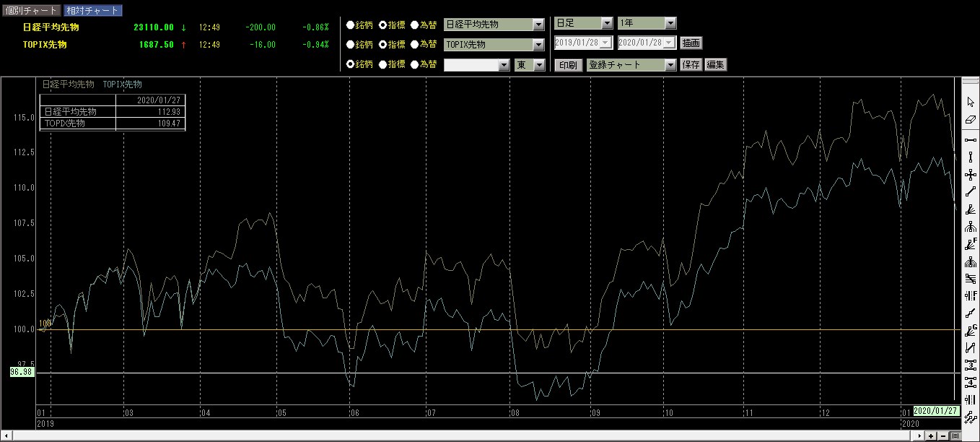Screen dimensions: 980x442
Task: Click the 96.98 price label on axis
Action: coord(22,371)
